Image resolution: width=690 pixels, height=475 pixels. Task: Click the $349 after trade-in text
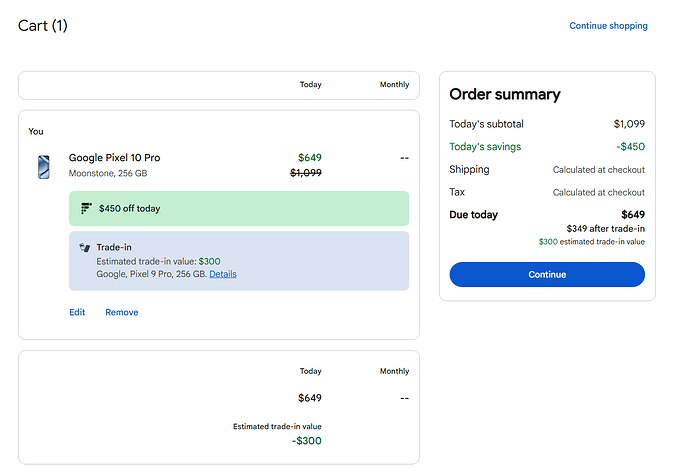pos(606,228)
